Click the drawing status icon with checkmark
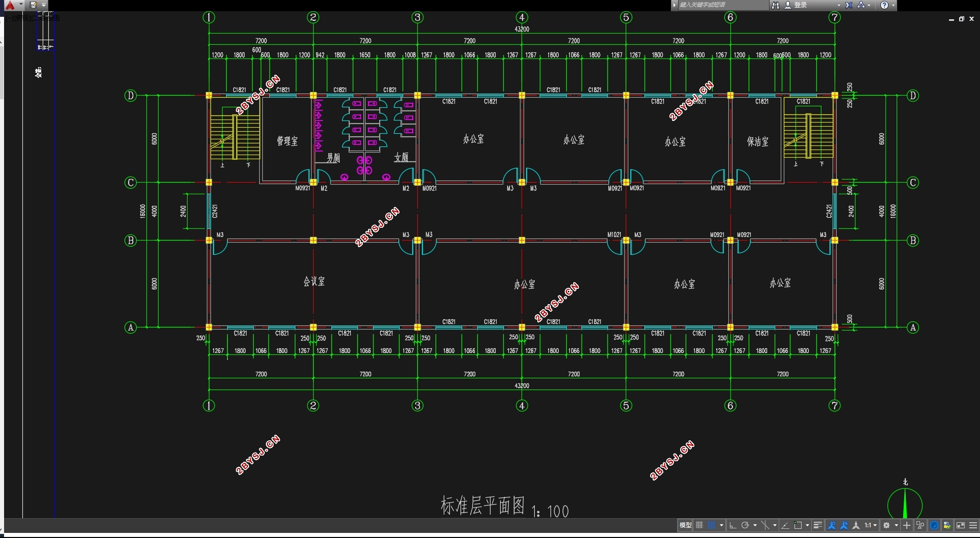The width and height of the screenshot is (980, 538). [947, 525]
